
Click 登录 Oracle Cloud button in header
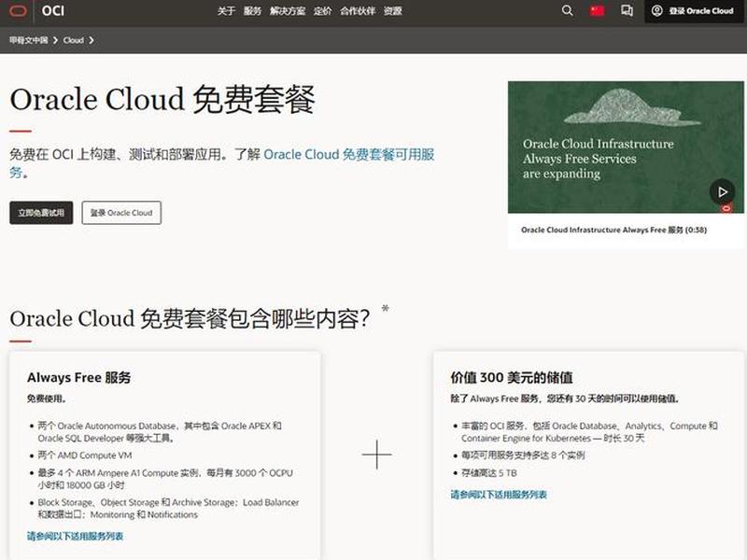(694, 11)
